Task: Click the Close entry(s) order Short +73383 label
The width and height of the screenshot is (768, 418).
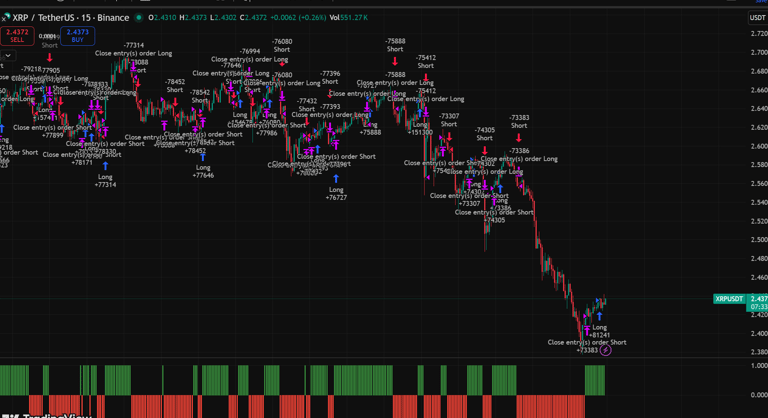Action: point(587,346)
